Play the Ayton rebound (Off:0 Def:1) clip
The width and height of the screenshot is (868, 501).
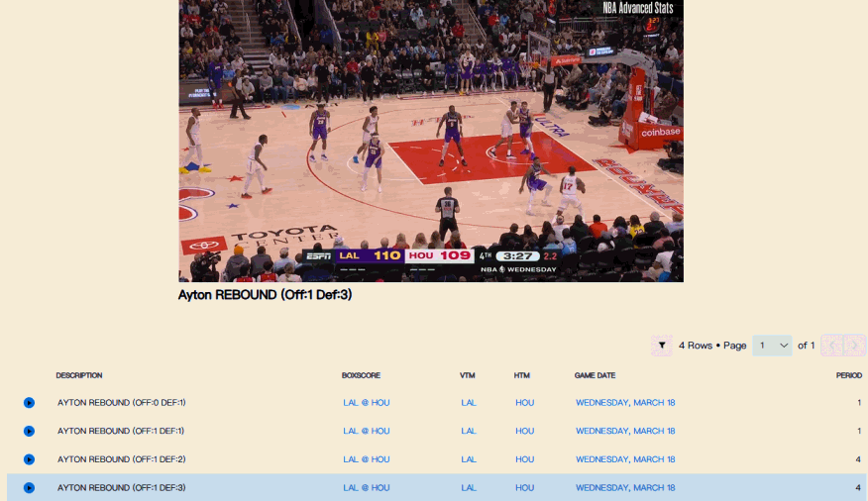30,403
